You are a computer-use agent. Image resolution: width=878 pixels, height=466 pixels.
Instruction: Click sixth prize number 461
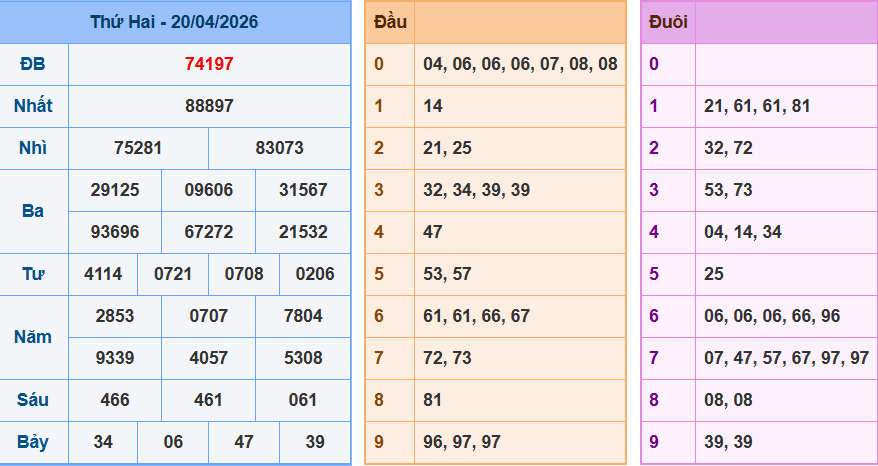(x=209, y=400)
